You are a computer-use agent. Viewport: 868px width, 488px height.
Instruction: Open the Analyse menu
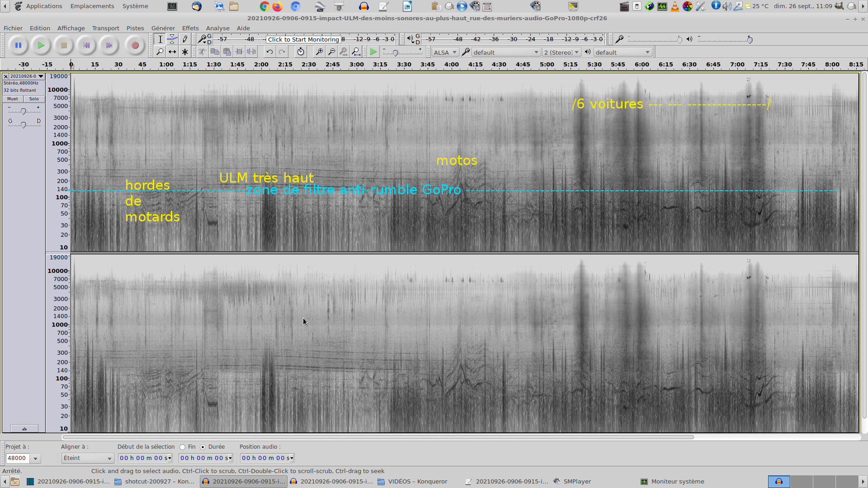click(x=217, y=28)
